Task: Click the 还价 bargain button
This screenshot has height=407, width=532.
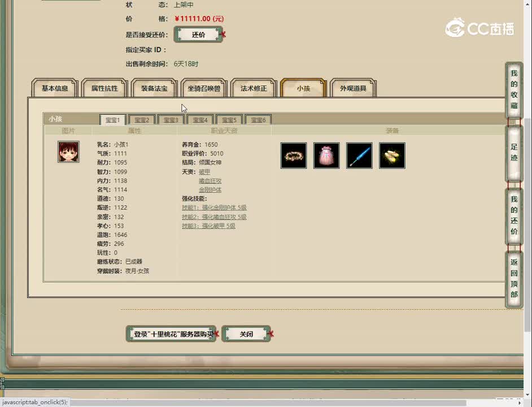Action: 198,34
